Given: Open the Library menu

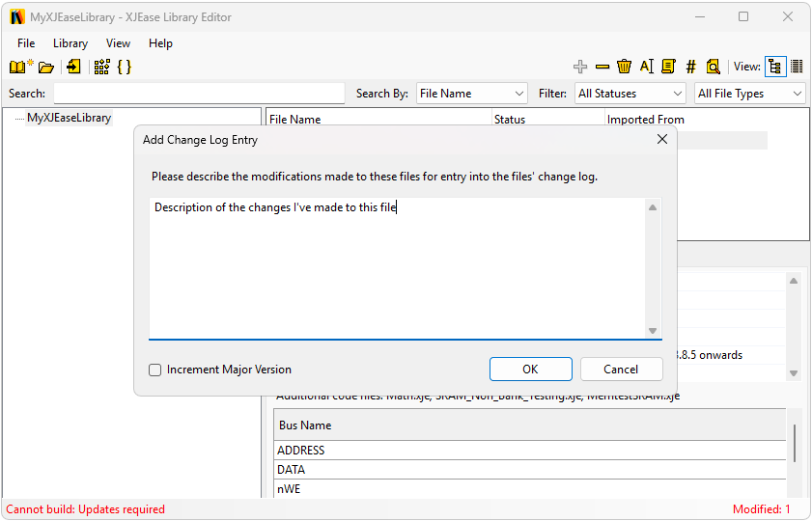Looking at the screenshot, I should (70, 43).
